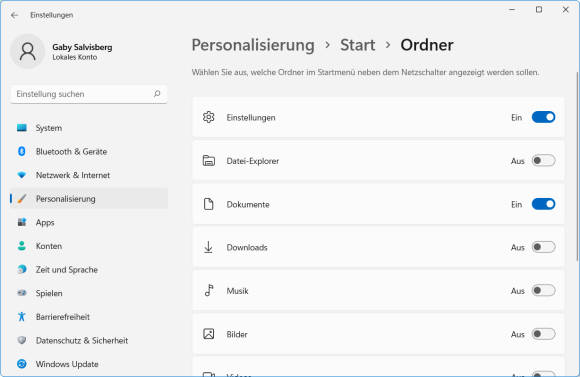Maximize the Einstellungen window
580x377 pixels.
click(x=539, y=10)
